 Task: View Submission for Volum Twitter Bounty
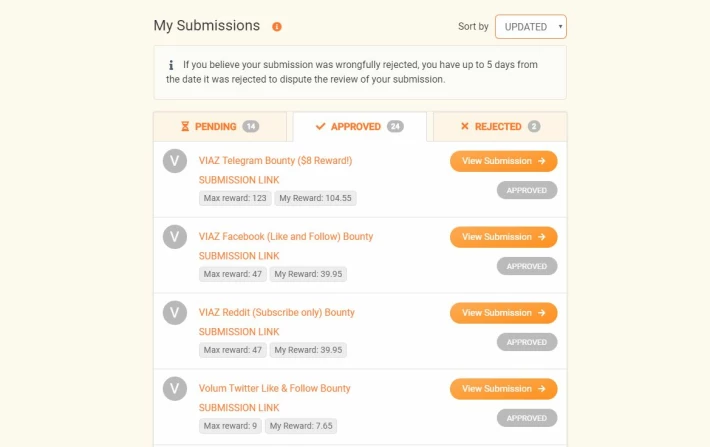tap(504, 389)
